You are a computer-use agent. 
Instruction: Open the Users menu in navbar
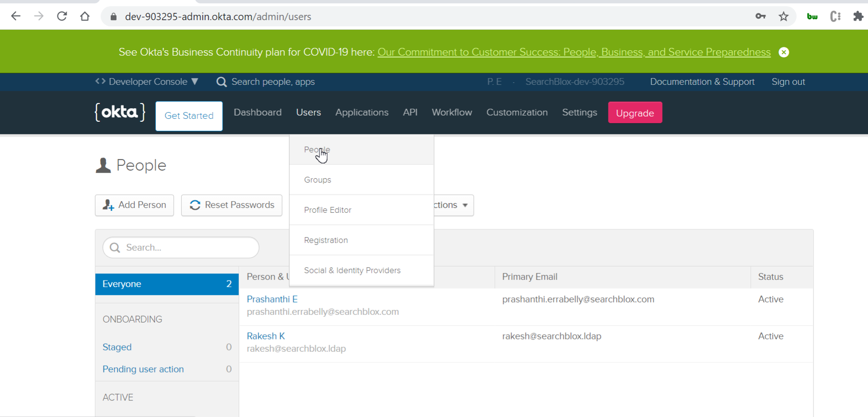[308, 112]
